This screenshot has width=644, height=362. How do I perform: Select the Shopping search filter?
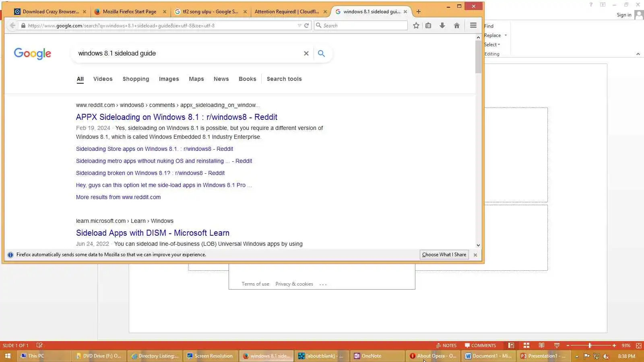tap(136, 79)
